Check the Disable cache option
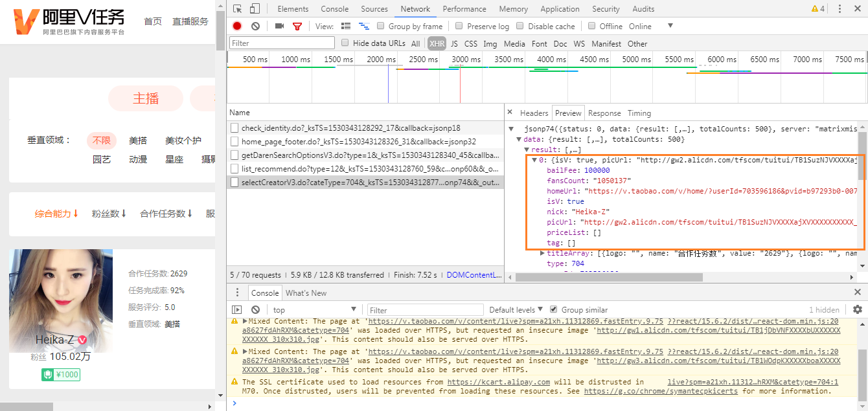This screenshot has height=411, width=868. (520, 27)
